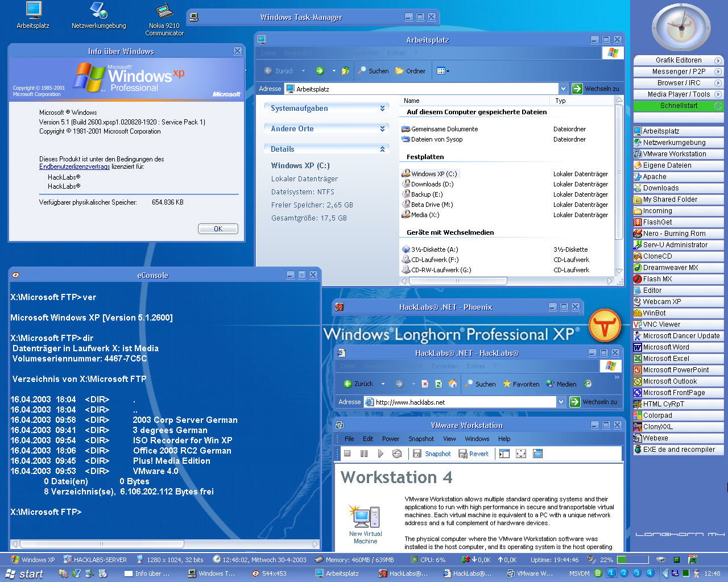Switch to virtual desktop 2 in taskbar

coord(624,573)
